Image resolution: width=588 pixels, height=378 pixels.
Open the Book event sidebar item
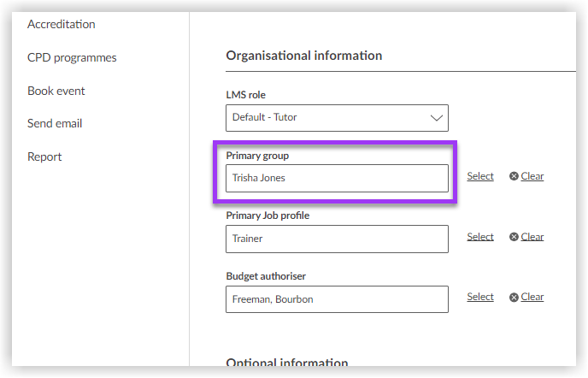tap(56, 91)
